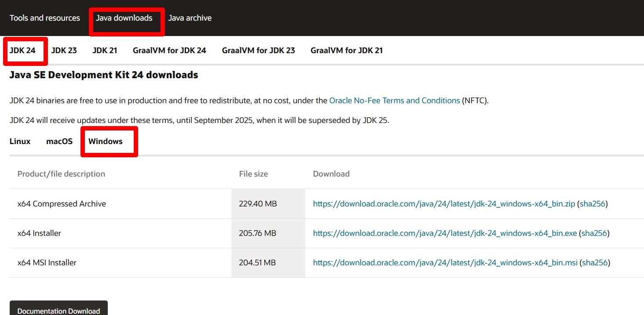644x315 pixels.
Task: Download the windows-x64_bin.msi installer link
Action: click(x=445, y=263)
